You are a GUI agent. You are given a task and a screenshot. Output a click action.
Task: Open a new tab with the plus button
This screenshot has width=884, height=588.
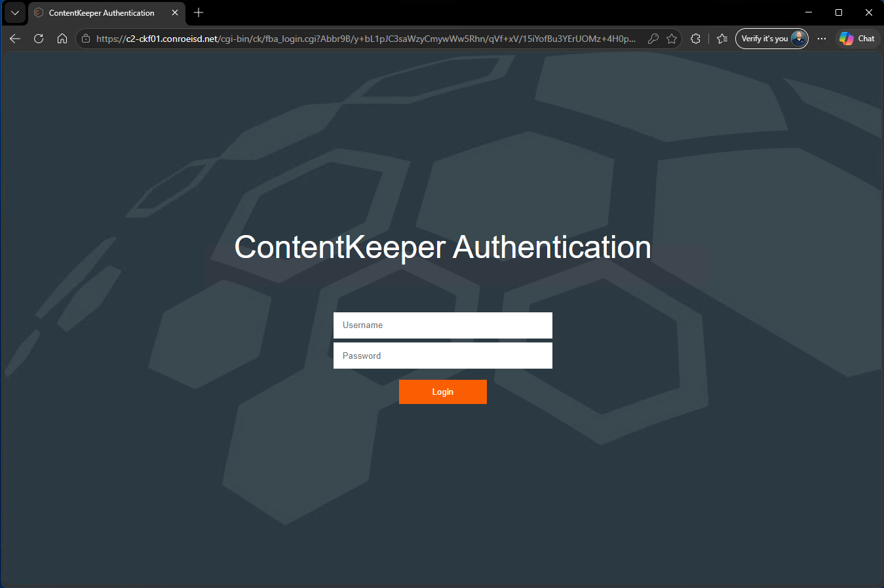tap(199, 12)
